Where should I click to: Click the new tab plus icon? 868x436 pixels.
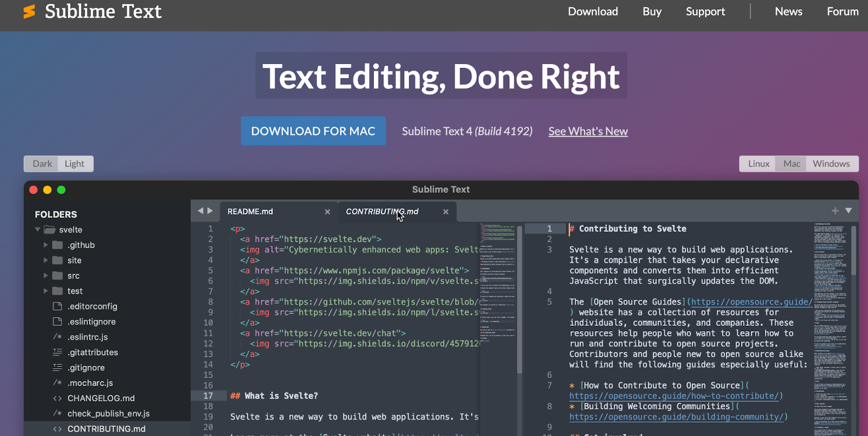point(835,211)
